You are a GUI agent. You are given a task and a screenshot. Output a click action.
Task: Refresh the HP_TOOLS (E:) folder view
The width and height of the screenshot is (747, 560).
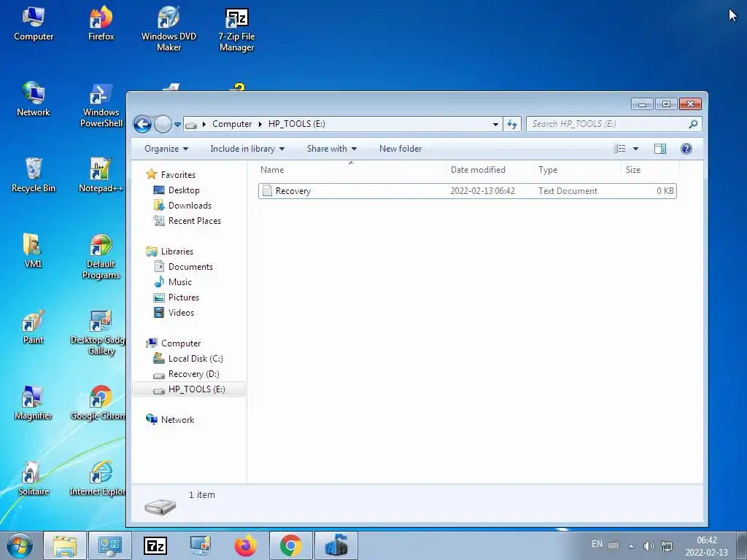[x=511, y=124]
